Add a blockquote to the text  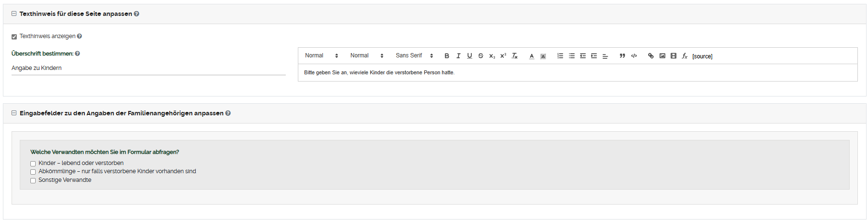pos(622,56)
